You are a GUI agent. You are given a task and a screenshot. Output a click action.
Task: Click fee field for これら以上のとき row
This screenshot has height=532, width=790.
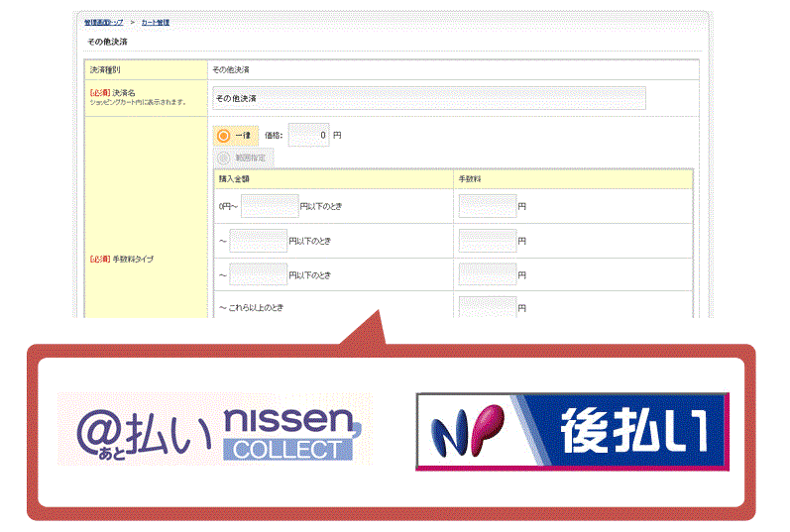point(488,307)
